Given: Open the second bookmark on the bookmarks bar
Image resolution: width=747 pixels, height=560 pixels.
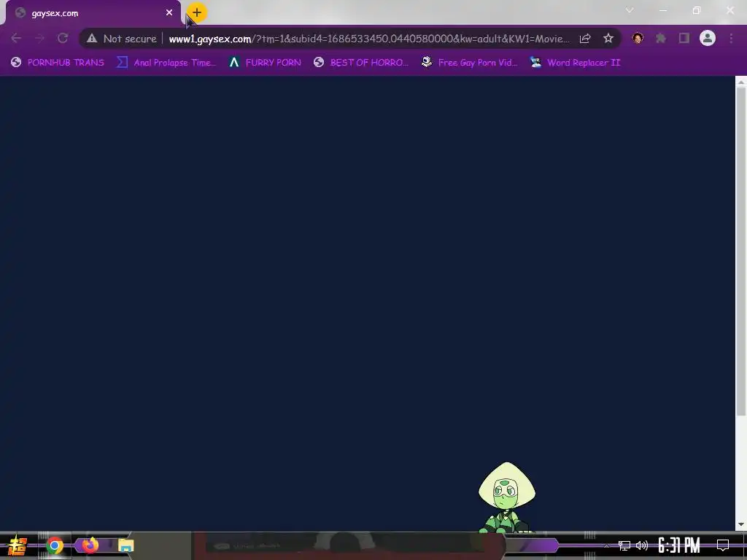Looking at the screenshot, I should point(166,63).
